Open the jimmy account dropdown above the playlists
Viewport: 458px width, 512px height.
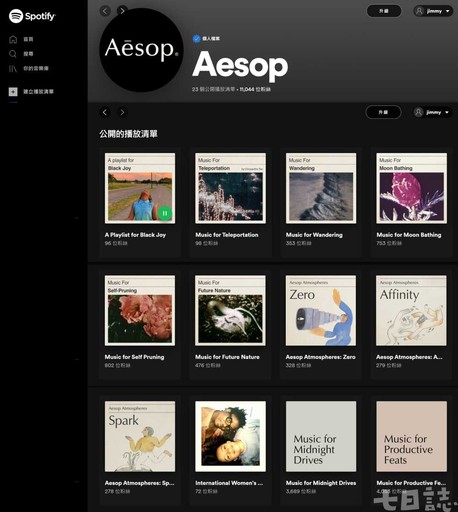432,112
